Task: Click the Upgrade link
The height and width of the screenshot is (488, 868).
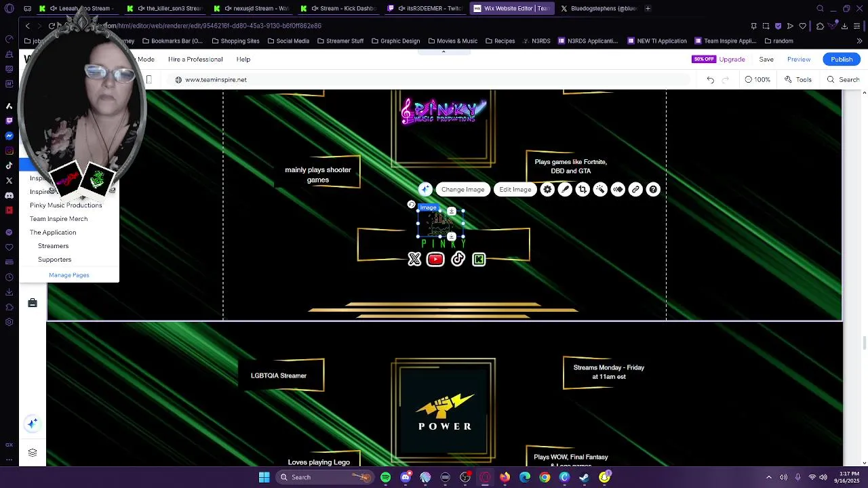Action: coord(732,60)
